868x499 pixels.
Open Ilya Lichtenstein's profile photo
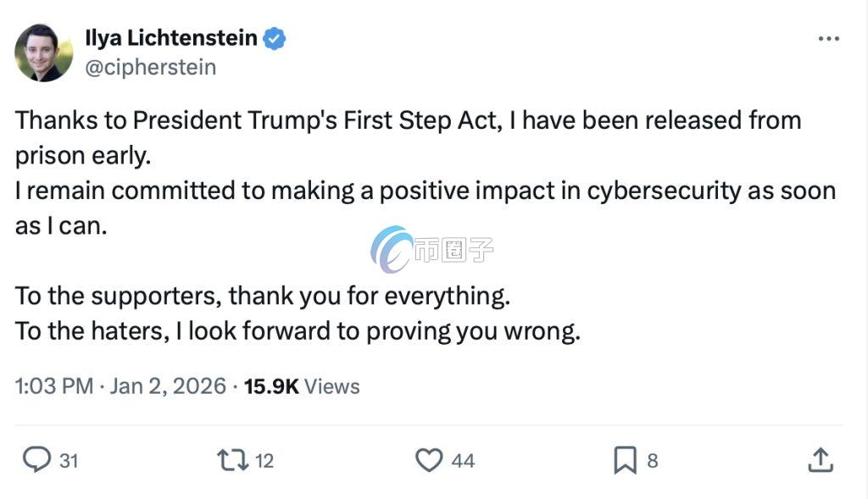tap(43, 53)
